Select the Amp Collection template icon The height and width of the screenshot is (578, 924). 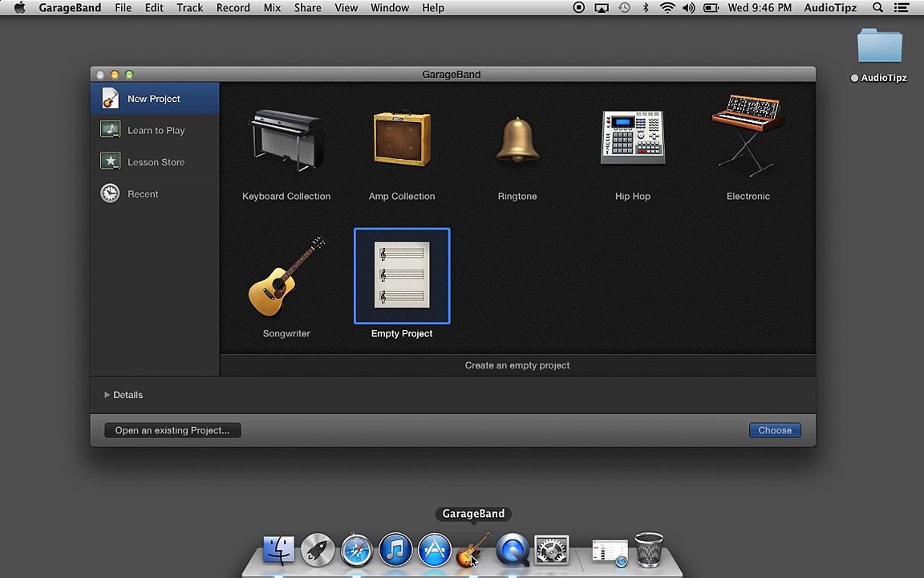pos(402,139)
